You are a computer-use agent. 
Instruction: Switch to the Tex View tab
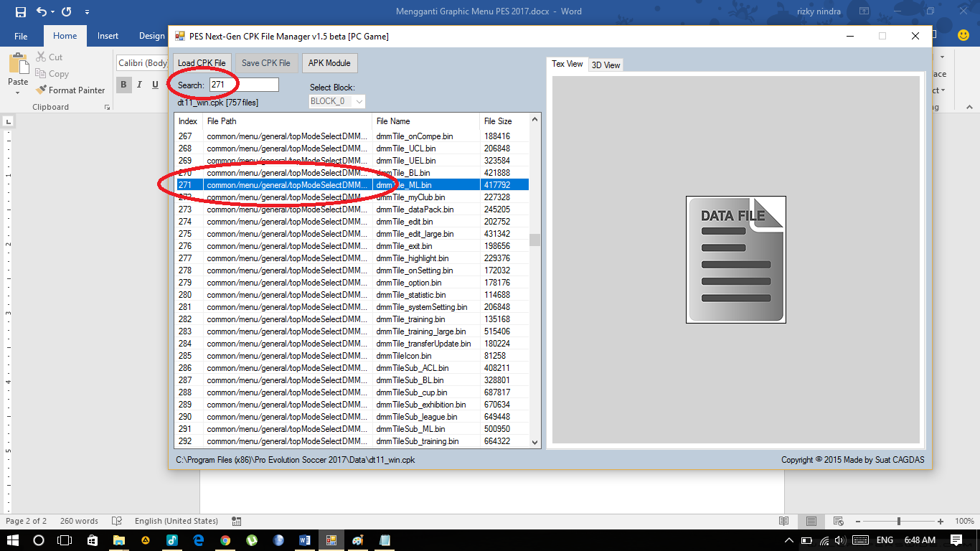[567, 64]
